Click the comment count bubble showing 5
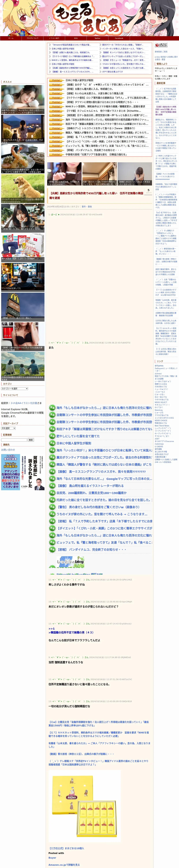Screen dimensions: 179x868 (x=148, y=191)
